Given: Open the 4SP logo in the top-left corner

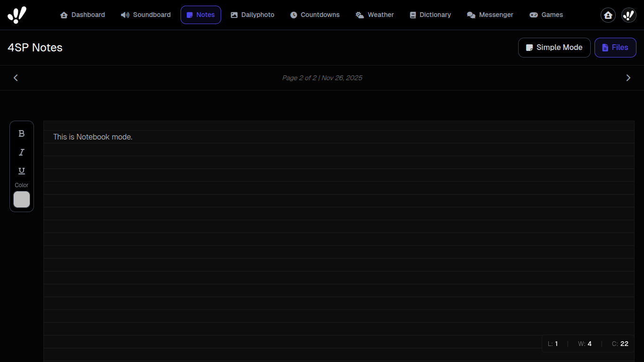Looking at the screenshot, I should [17, 15].
